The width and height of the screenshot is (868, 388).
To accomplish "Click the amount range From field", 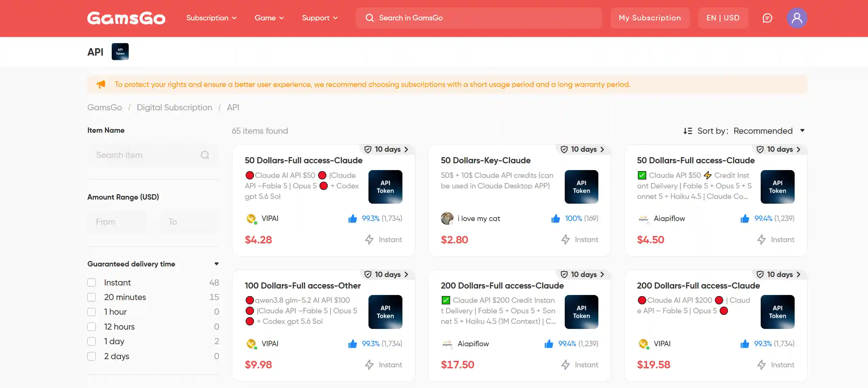I will click(117, 222).
